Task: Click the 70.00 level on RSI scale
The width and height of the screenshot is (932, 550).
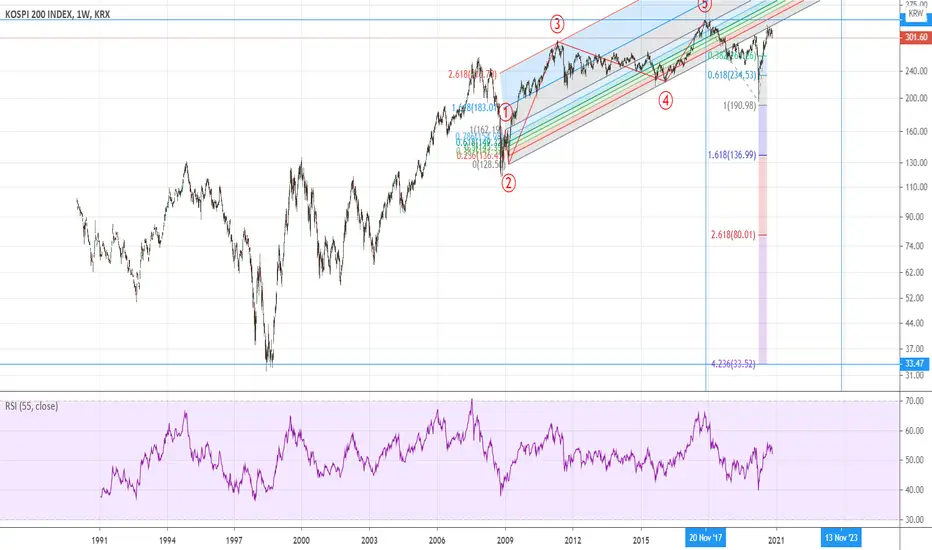Action: pos(915,401)
